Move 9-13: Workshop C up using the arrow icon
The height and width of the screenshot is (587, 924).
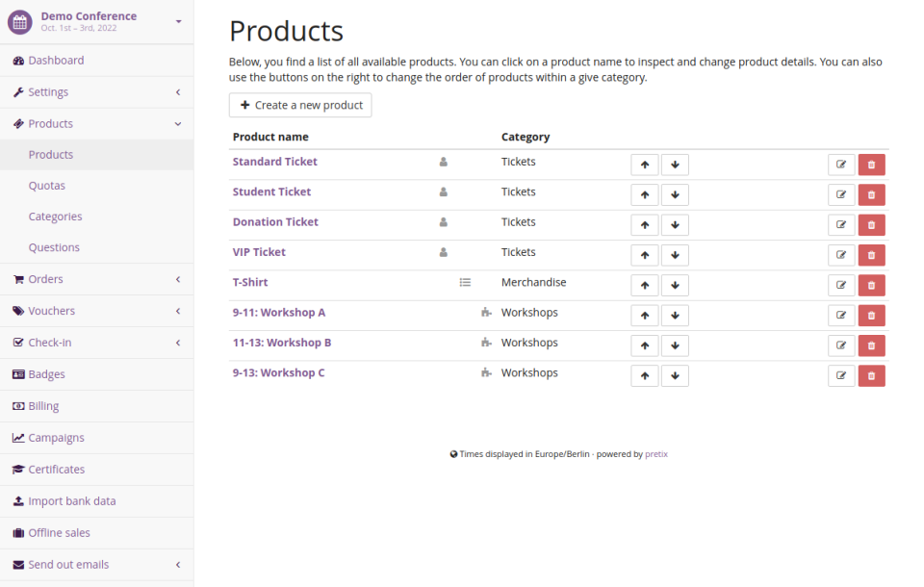644,375
